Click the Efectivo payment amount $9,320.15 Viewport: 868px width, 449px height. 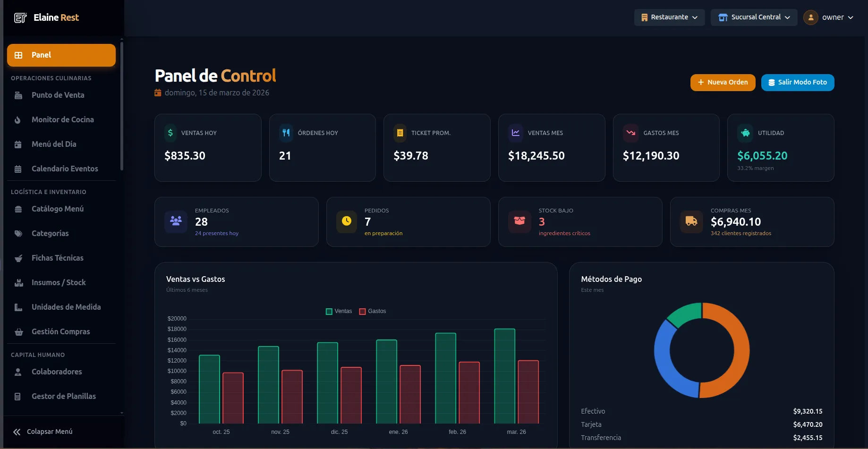pyautogui.click(x=808, y=411)
